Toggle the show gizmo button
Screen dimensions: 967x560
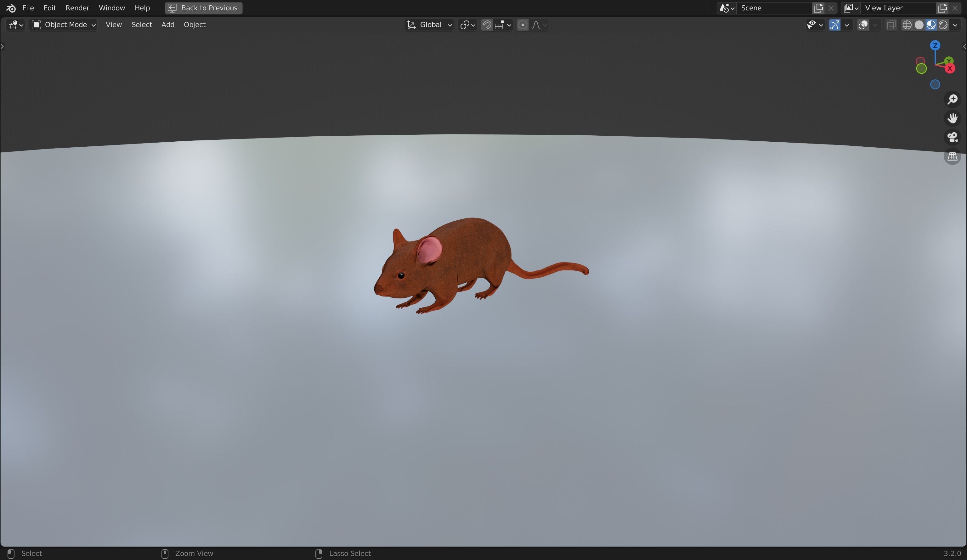click(x=834, y=25)
